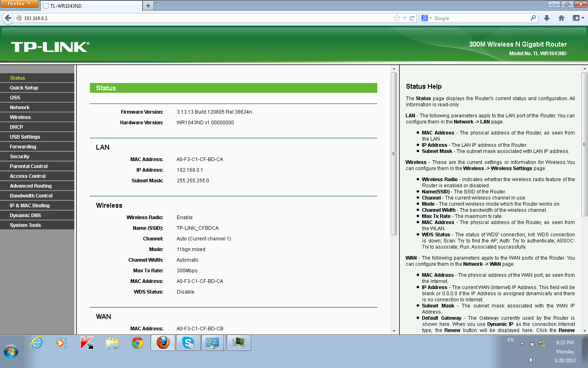588x368 pixels.
Task: Open the bookmarks menu icon in the toolbar
Action: (578, 18)
